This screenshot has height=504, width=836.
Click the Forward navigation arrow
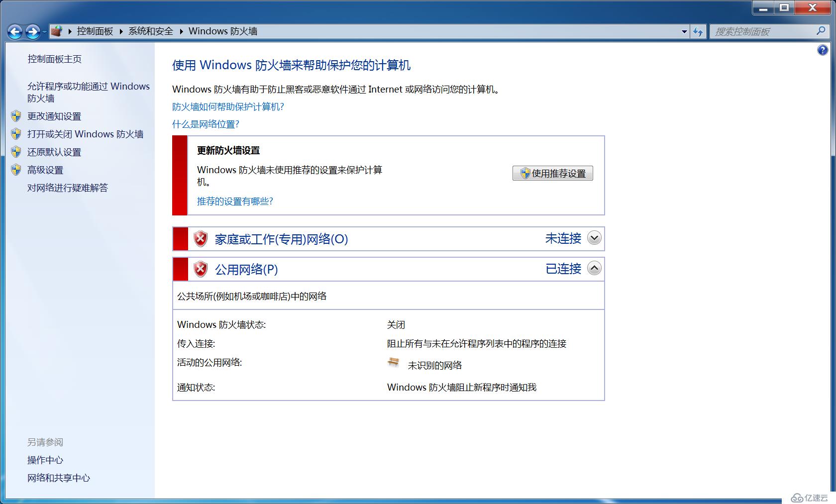pos(32,32)
